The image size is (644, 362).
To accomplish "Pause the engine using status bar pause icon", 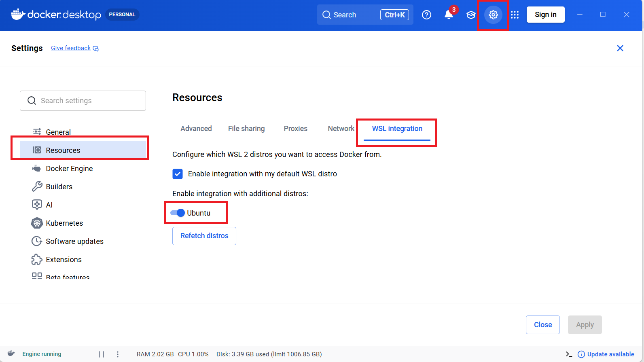I will tap(102, 354).
